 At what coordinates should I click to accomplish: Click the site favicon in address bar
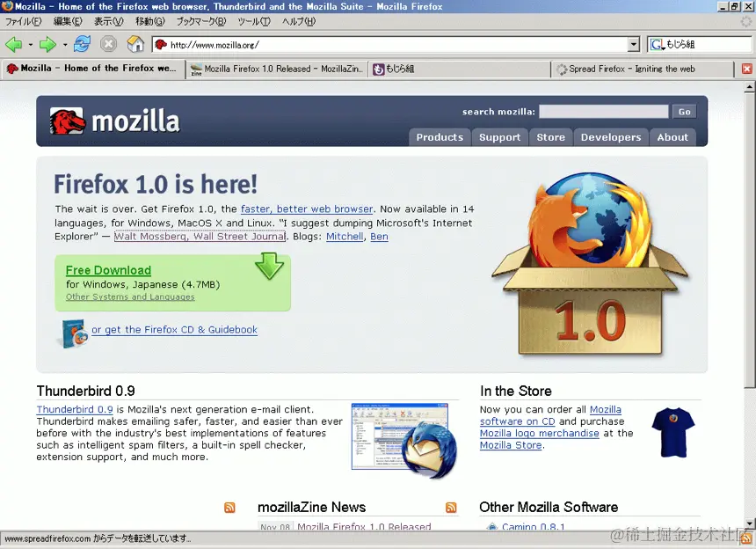pyautogui.click(x=161, y=44)
